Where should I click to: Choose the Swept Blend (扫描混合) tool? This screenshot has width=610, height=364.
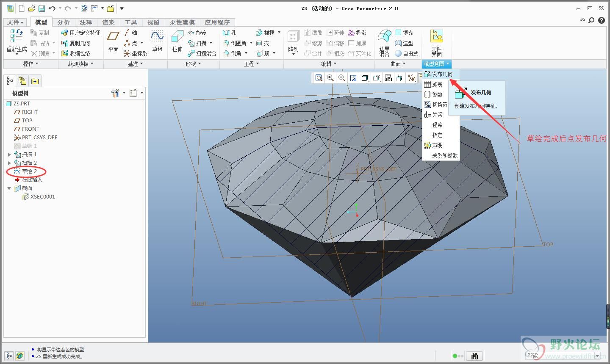pyautogui.click(x=202, y=53)
